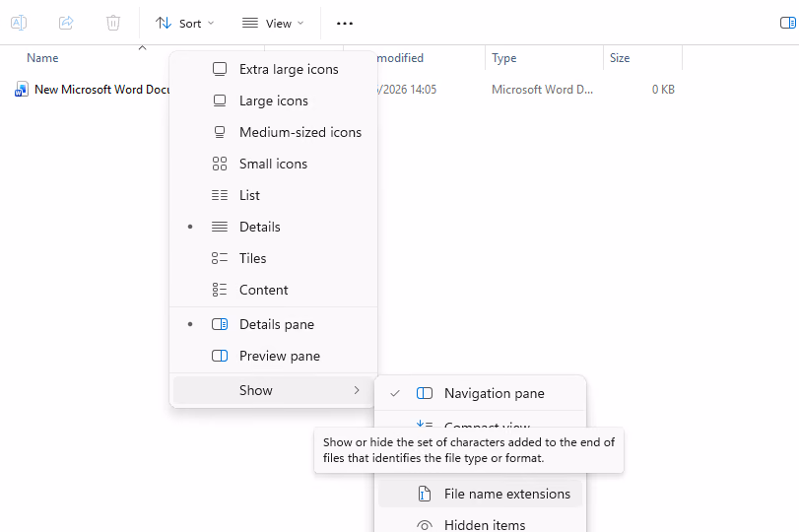Click the Small icons grid glyph
Screen dimensions: 799x532
[220, 164]
